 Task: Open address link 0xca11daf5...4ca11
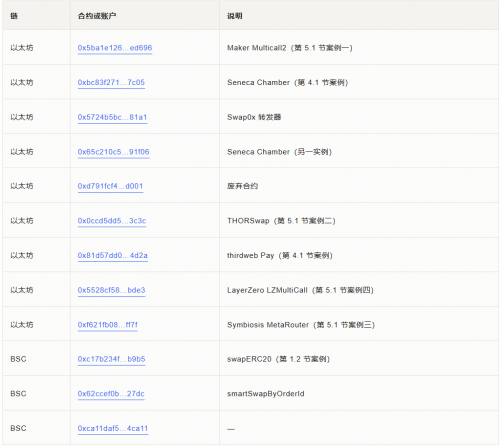click(113, 428)
